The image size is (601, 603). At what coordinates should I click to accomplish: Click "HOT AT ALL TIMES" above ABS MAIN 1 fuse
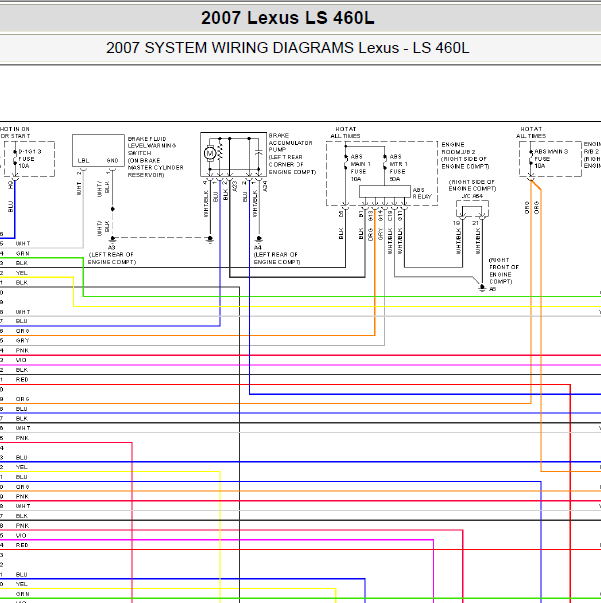(x=345, y=133)
